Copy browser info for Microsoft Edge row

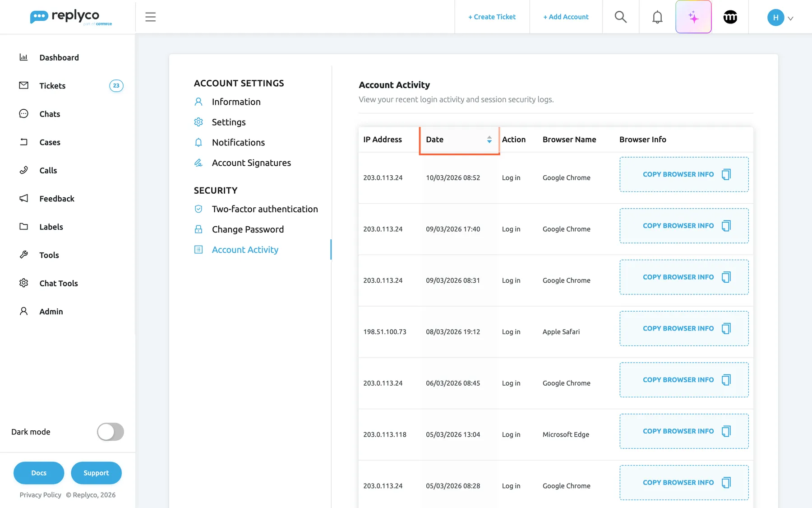click(x=684, y=431)
